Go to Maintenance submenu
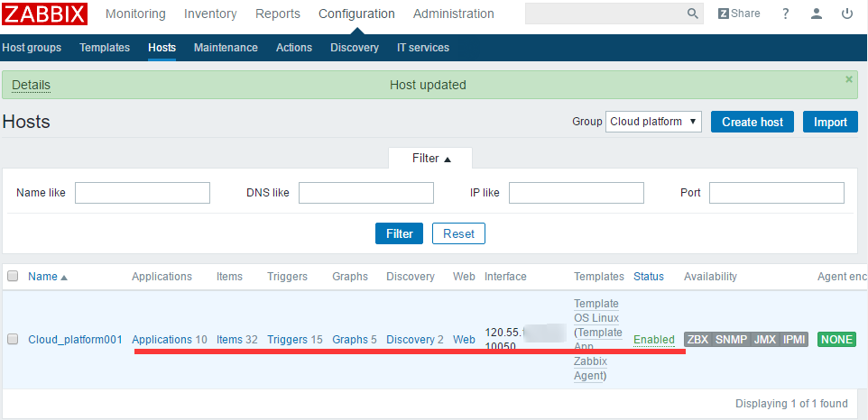The image size is (868, 420). click(x=226, y=48)
